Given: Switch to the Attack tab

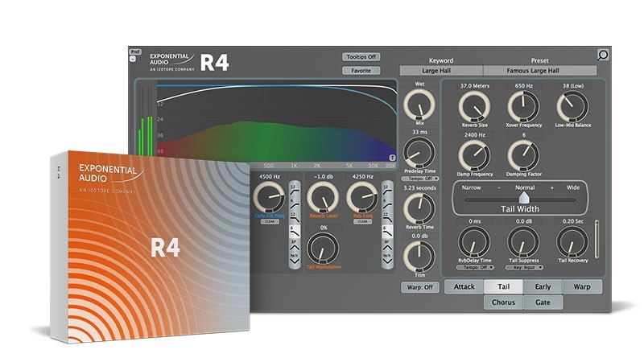Looking at the screenshot, I should pyautogui.click(x=464, y=287).
